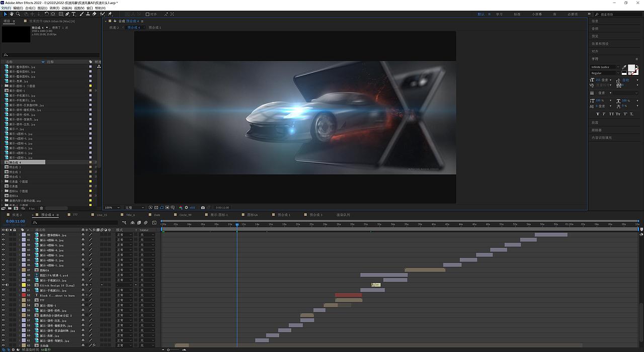Click the eyedropper in the Character panel

(624, 67)
